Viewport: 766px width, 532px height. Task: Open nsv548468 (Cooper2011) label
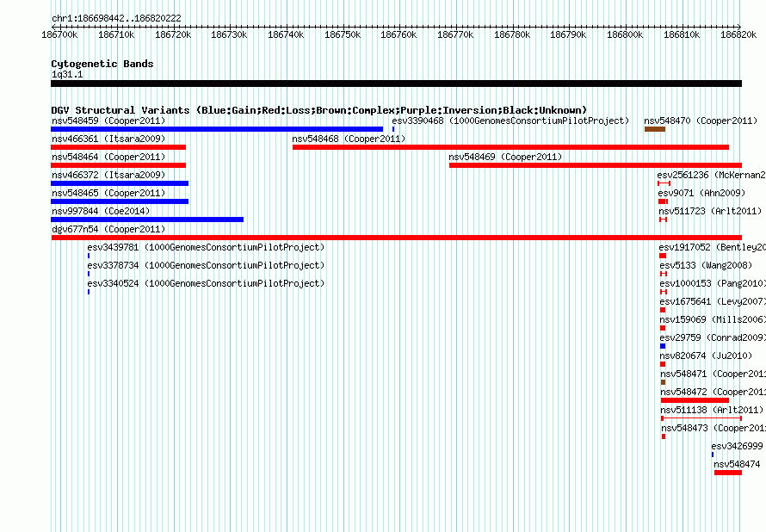349,139
